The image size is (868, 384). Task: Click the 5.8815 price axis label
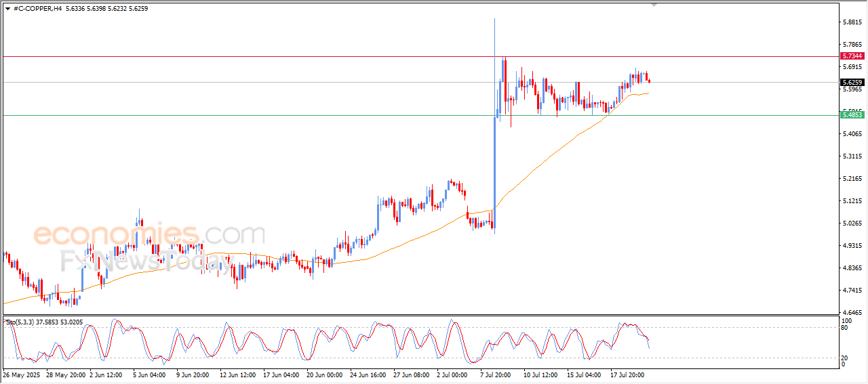(852, 22)
